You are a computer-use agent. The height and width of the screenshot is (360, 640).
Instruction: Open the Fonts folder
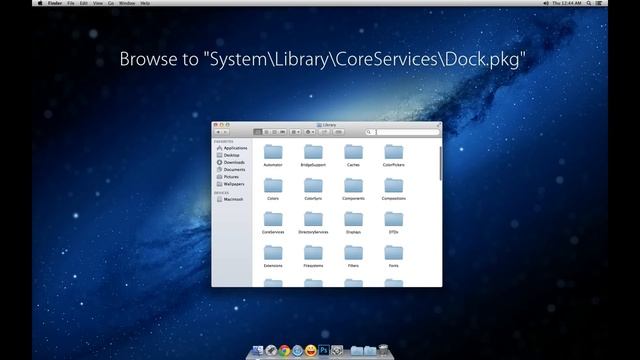click(393, 253)
